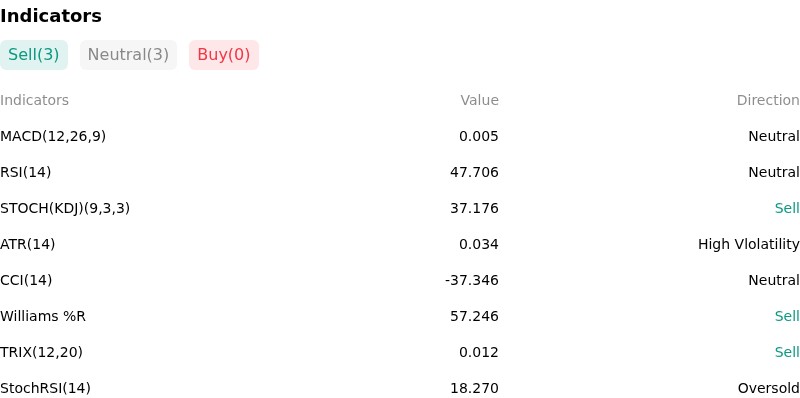The image size is (800, 398).
Task: Select the CCI(14) indicator name
Action: (x=26, y=280)
